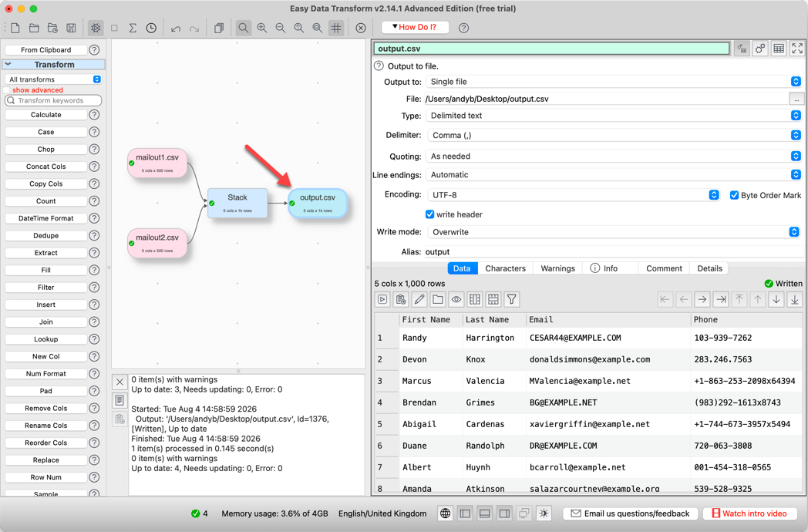Open the All transforms category dropdown
Screen dimensions: 808x532
(54, 79)
